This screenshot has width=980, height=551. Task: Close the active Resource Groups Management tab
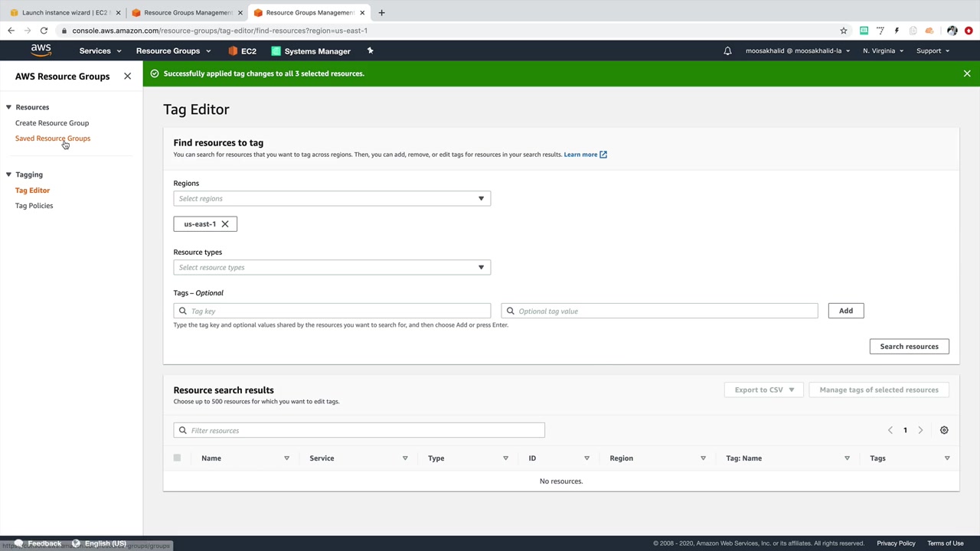click(x=362, y=12)
